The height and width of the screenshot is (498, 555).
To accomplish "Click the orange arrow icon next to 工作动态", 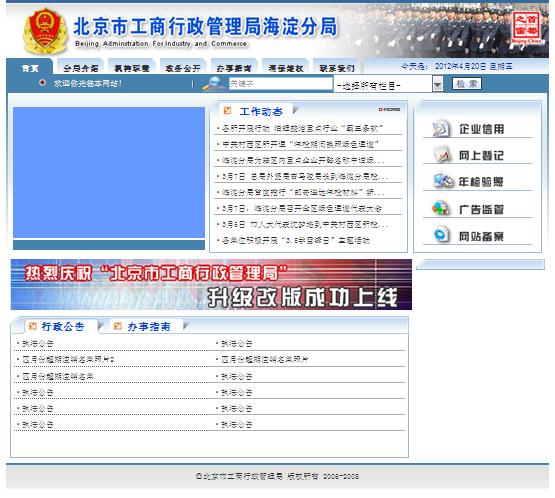I will coord(228,111).
